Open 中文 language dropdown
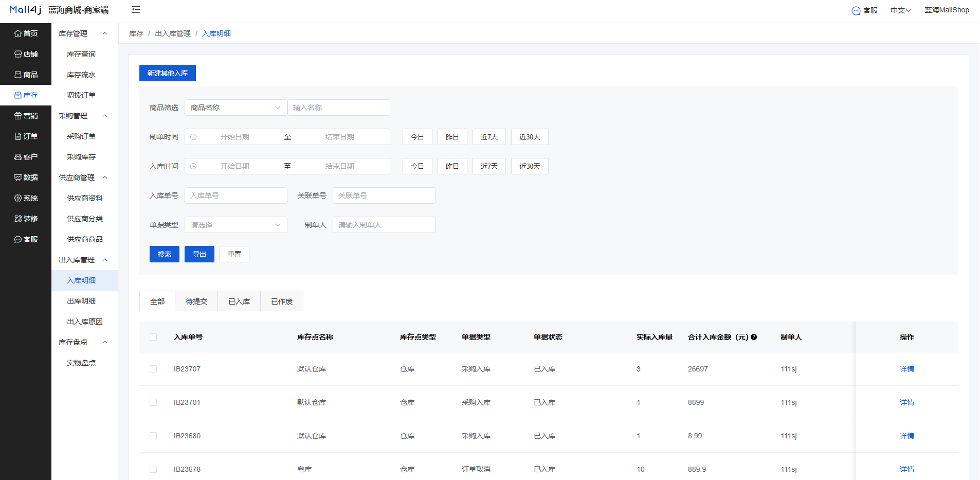Screen dimensions: 980x480 901,10
